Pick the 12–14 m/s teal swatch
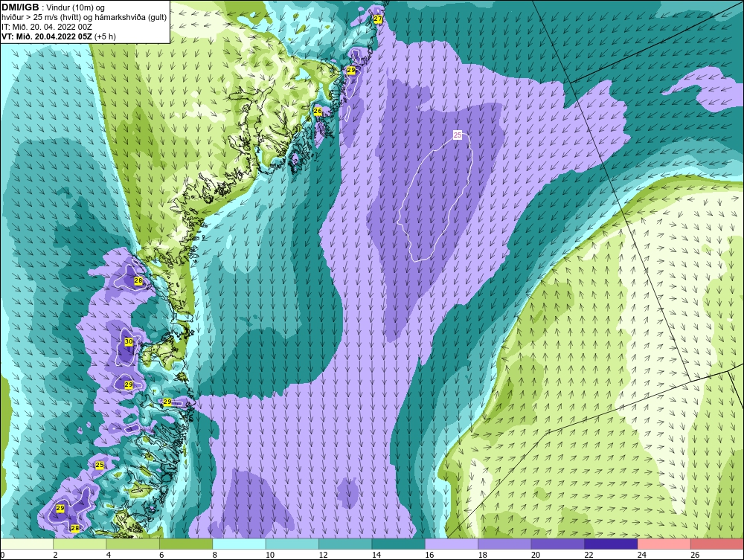Image resolution: width=744 pixels, height=560 pixels. click(x=345, y=544)
